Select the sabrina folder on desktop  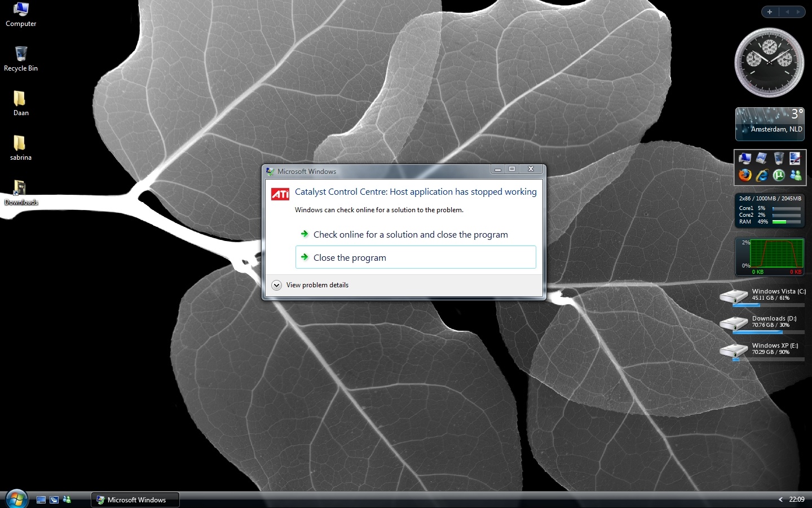click(x=21, y=148)
